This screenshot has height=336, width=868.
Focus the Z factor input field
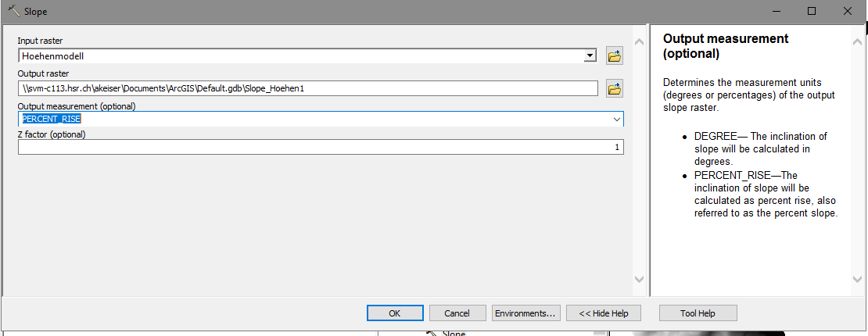click(x=321, y=147)
